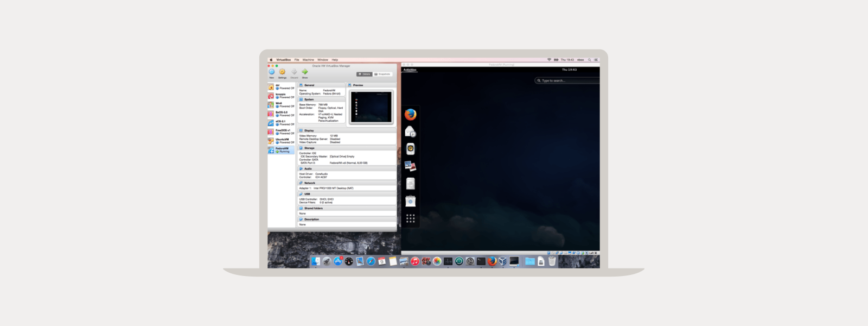Switch to the Snapshots view button
This screenshot has height=326, width=868.
pos(382,74)
